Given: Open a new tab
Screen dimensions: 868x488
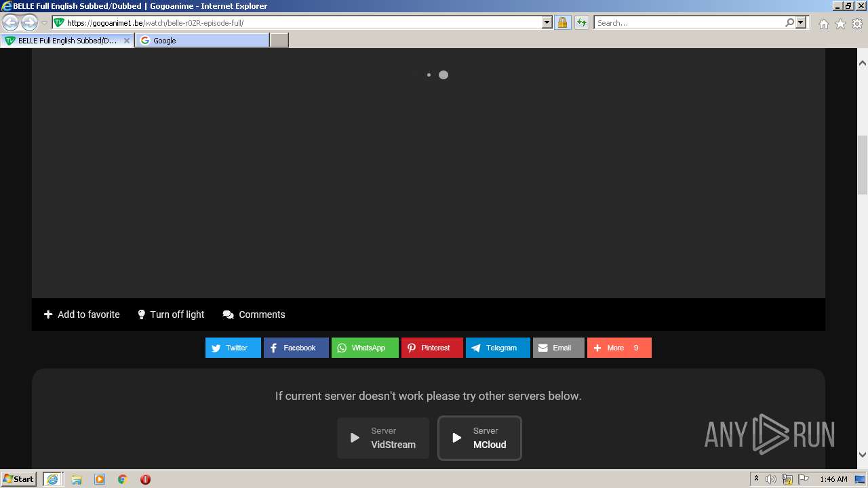Looking at the screenshot, I should [279, 41].
